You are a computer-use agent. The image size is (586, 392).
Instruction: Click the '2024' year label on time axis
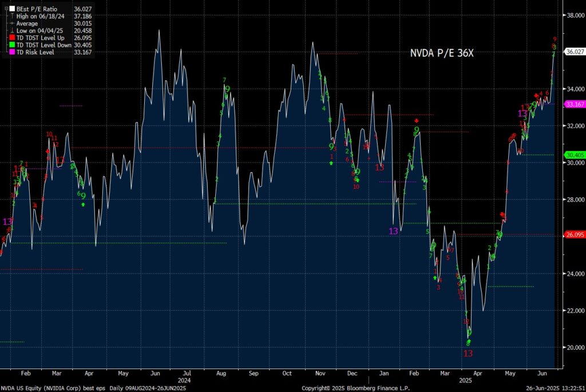click(184, 381)
